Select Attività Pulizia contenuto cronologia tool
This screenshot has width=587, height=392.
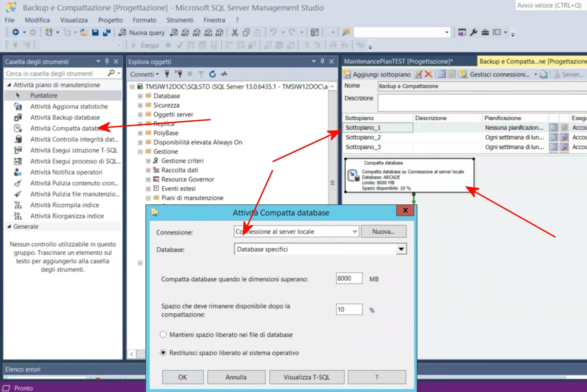pos(75,183)
